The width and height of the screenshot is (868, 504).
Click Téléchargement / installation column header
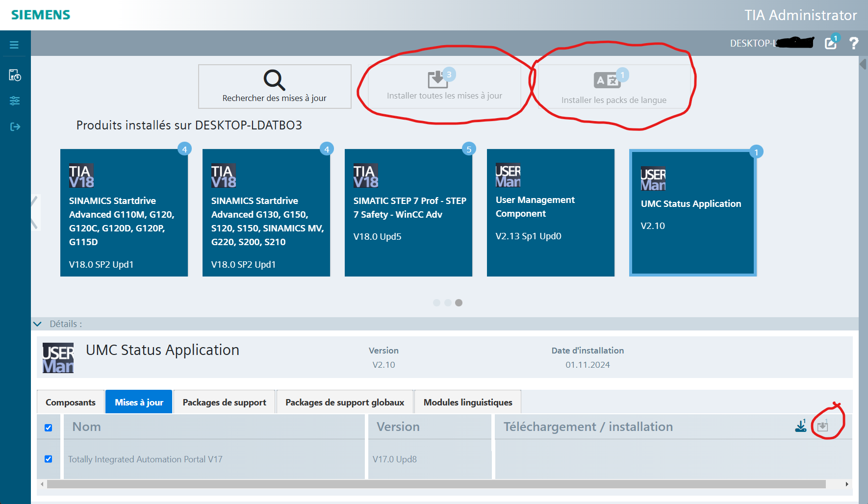click(588, 427)
